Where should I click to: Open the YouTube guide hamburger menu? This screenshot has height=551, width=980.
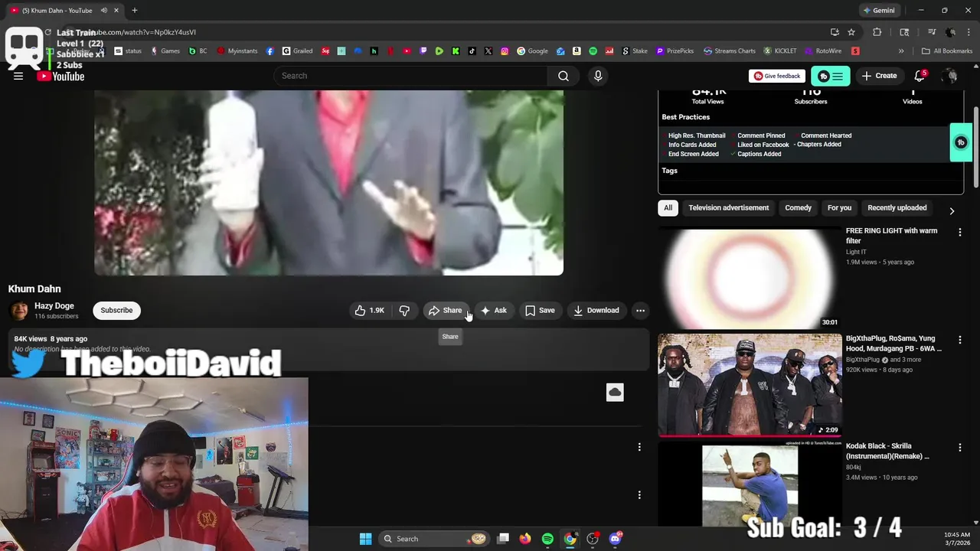18,76
